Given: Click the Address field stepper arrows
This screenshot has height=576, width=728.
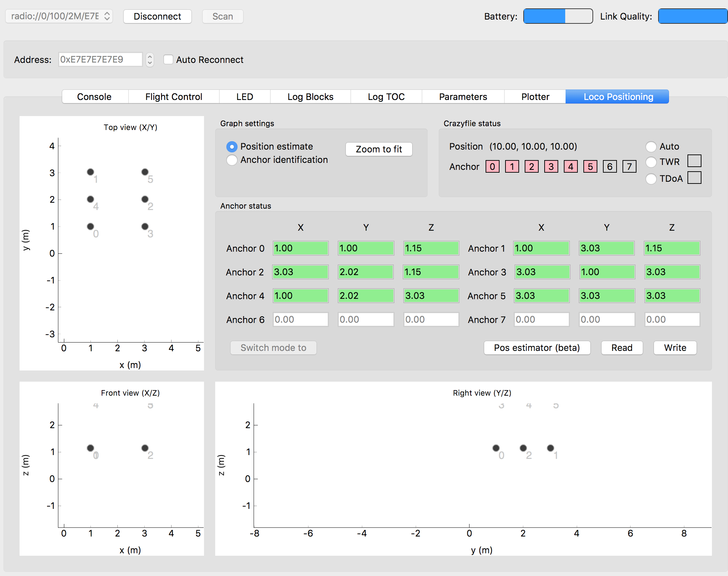Looking at the screenshot, I should 150,59.
